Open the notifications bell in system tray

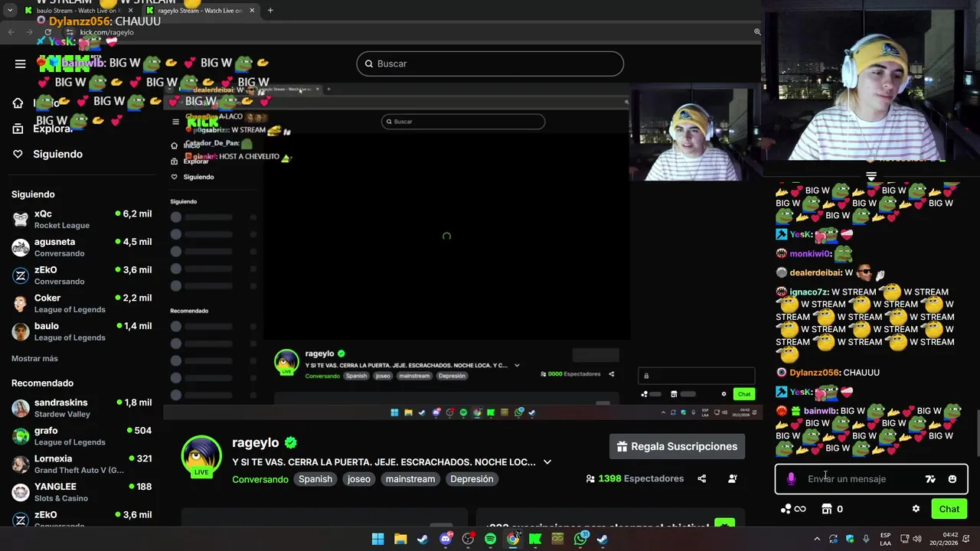(967, 539)
